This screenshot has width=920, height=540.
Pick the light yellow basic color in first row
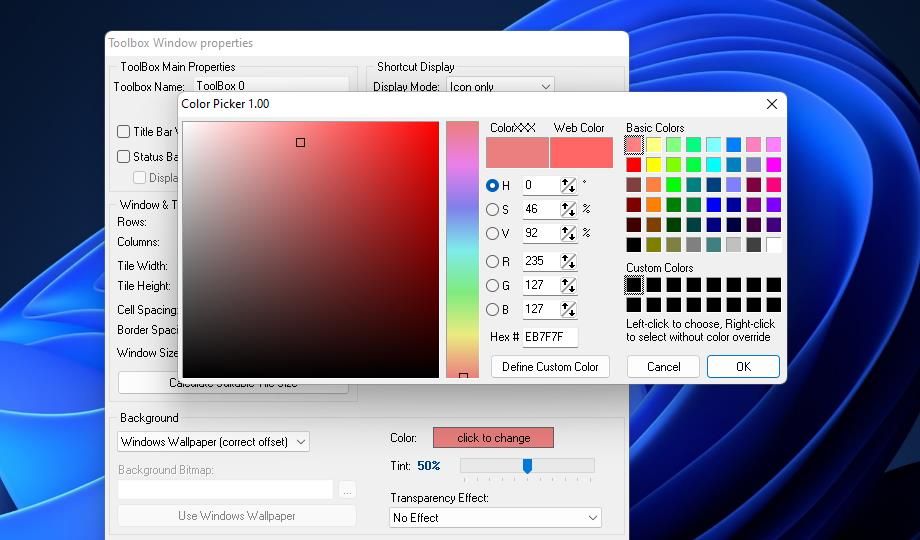point(654,144)
